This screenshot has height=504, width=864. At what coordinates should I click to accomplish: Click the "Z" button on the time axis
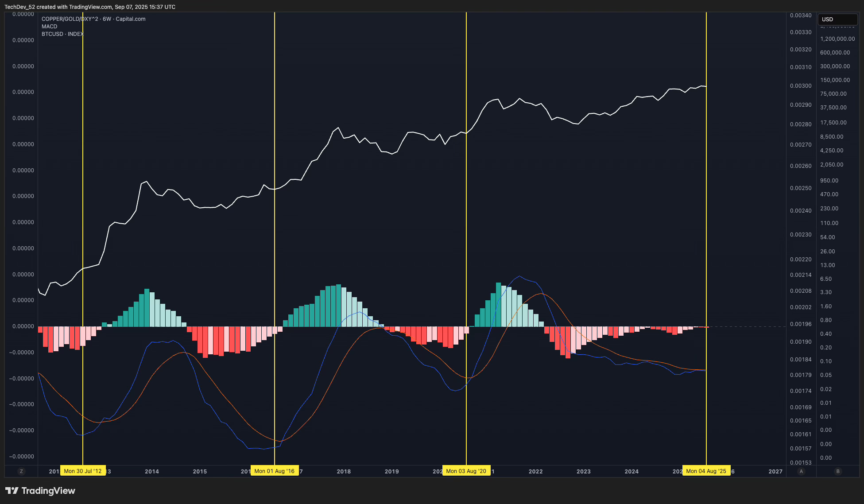[x=21, y=471]
